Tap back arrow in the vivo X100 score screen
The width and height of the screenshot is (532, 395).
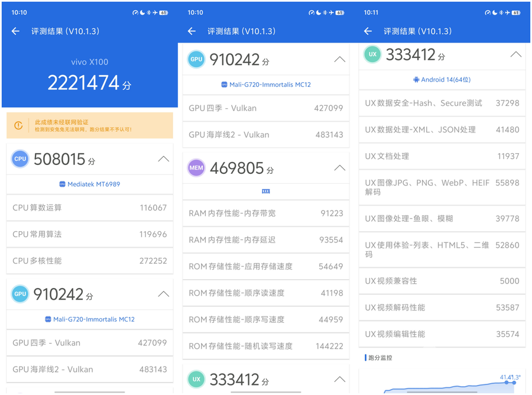coord(15,31)
